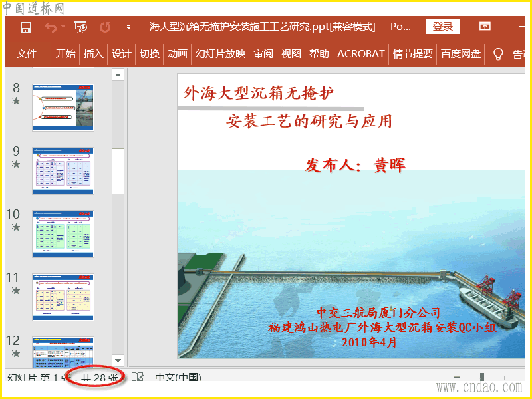Image resolution: width=532 pixels, height=399 pixels.
Task: Click the Tell Me lightbulb icon
Action: 497,54
